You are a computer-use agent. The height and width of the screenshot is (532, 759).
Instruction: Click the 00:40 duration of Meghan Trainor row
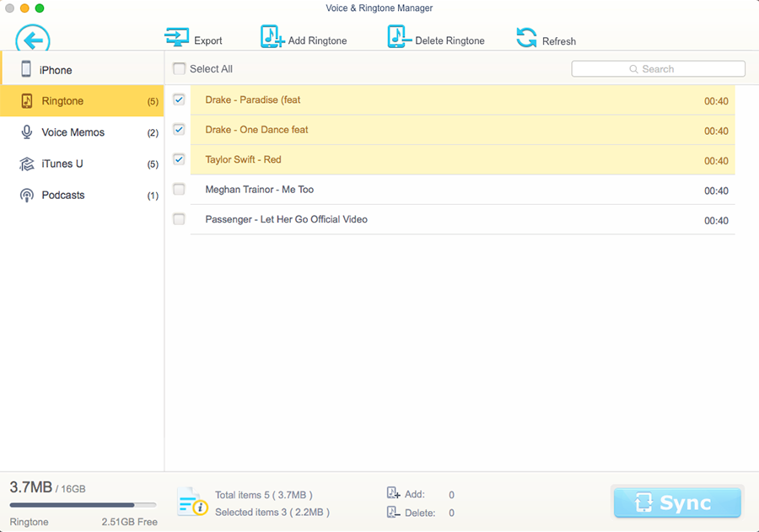[716, 191]
